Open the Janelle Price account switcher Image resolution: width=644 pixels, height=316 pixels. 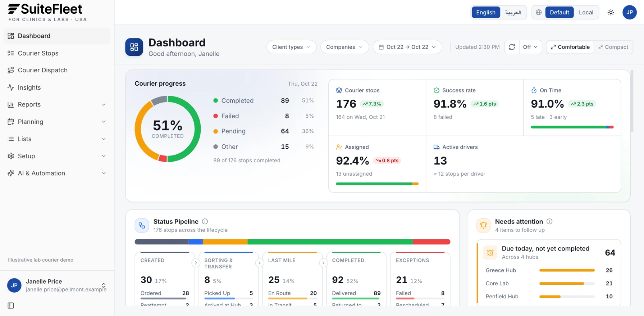[57, 285]
